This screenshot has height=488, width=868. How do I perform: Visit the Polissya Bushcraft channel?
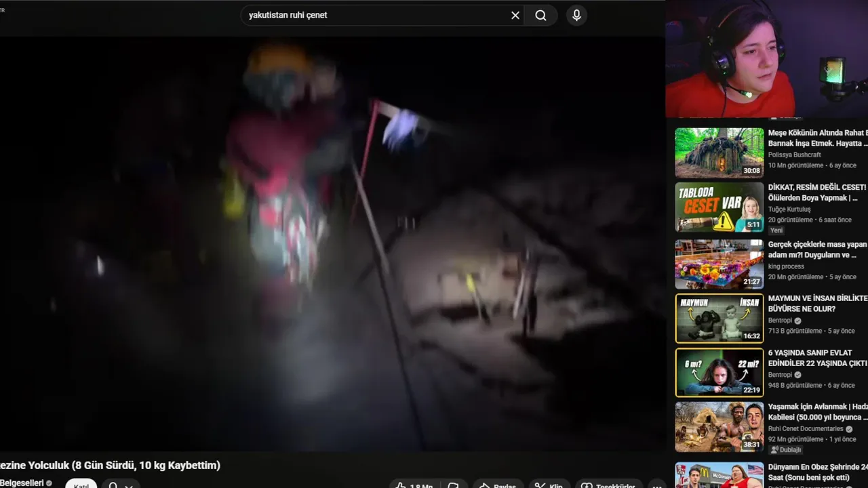pos(794,155)
